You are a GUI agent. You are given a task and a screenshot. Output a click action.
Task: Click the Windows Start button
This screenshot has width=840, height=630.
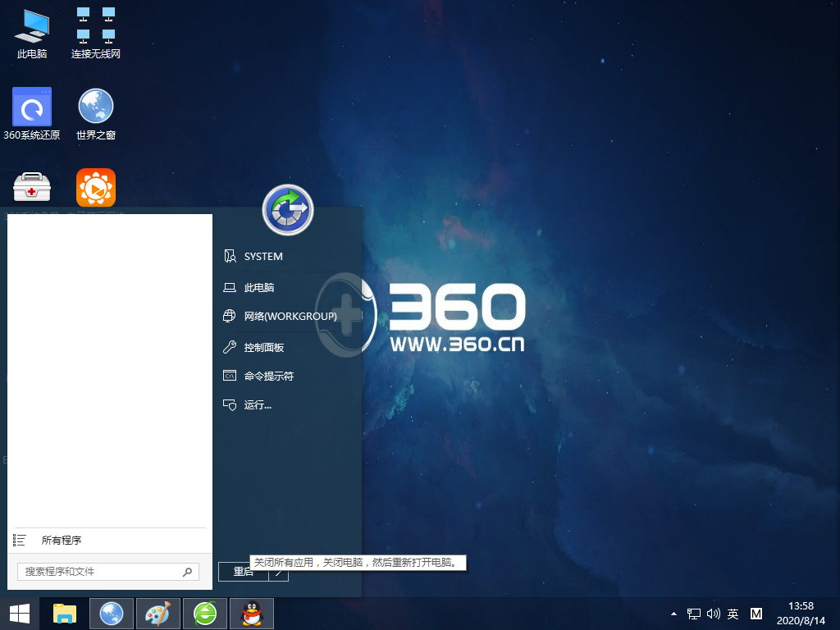[x=20, y=614]
